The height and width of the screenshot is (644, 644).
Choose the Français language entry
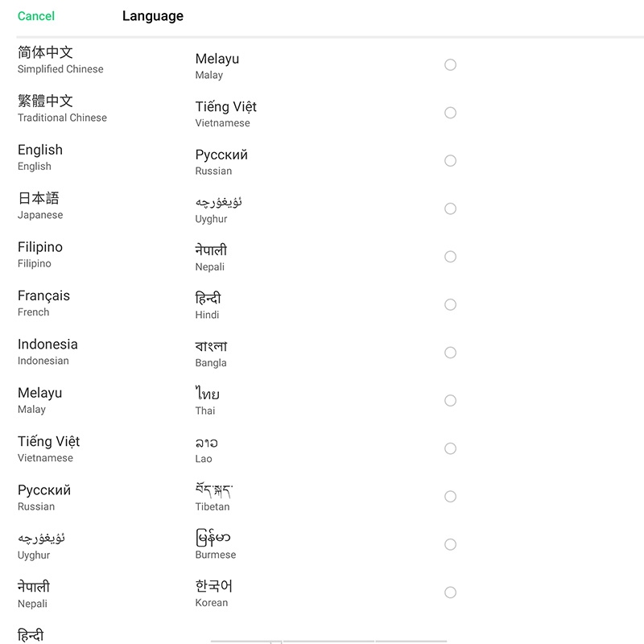pos(43,303)
